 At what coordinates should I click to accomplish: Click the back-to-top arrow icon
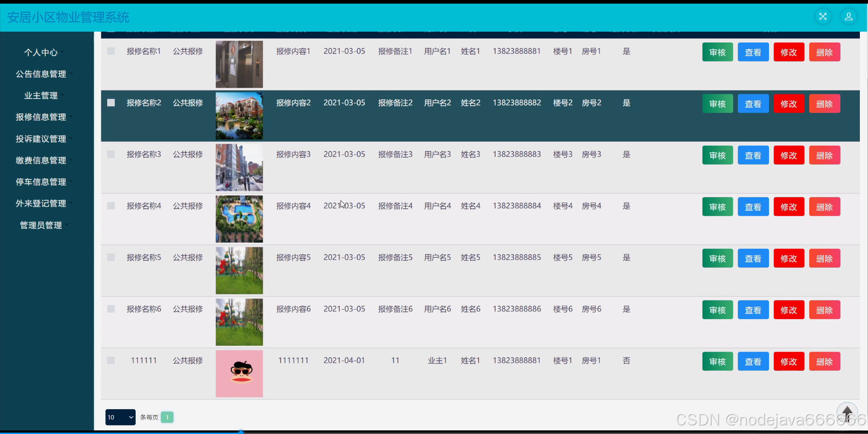click(x=847, y=413)
